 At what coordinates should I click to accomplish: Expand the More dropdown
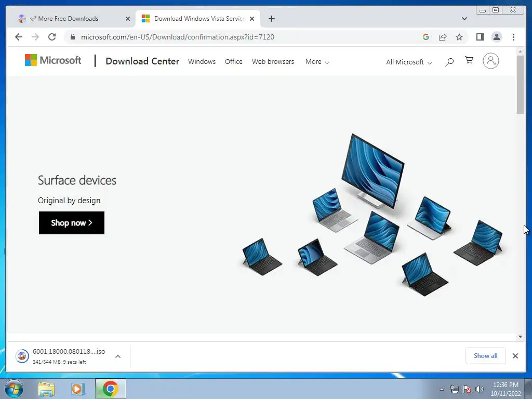click(x=317, y=62)
